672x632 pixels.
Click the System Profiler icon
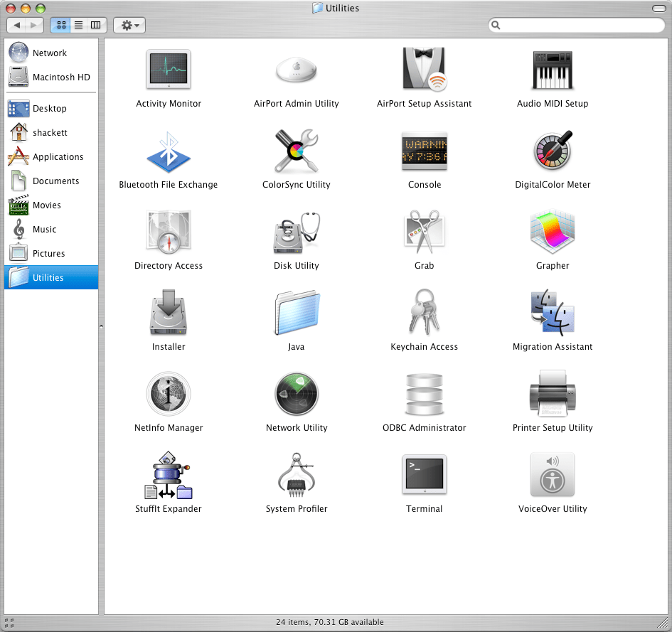pos(297,475)
